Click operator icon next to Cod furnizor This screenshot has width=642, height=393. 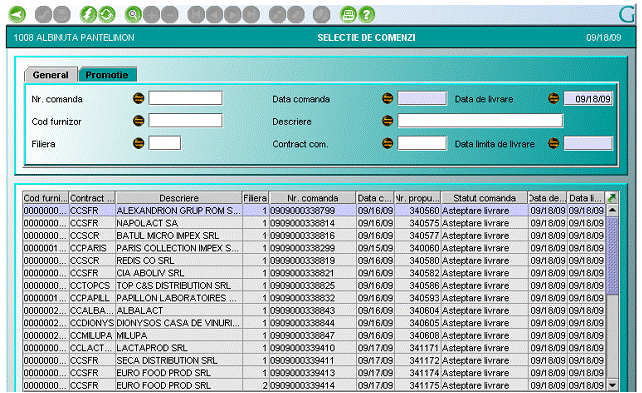tap(138, 121)
